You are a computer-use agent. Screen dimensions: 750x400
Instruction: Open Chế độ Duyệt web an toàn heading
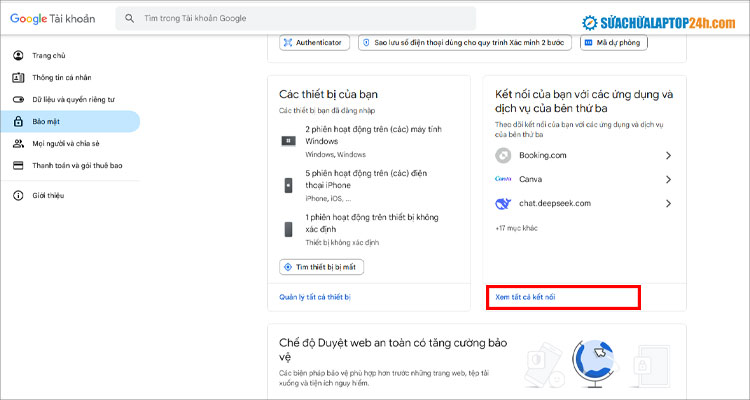393,350
